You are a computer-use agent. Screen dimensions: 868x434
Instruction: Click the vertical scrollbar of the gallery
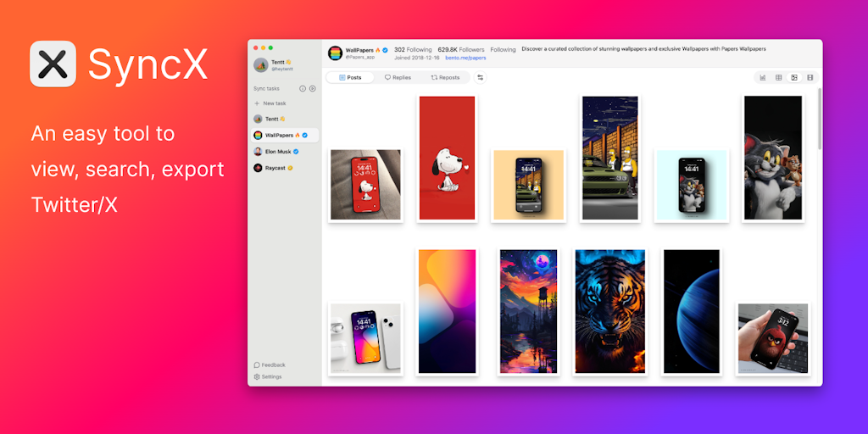tap(818, 119)
